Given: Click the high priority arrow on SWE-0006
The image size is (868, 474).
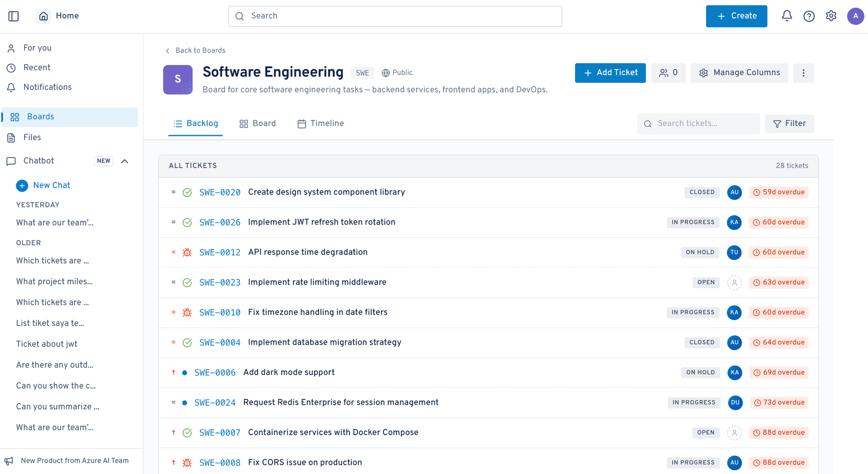Looking at the screenshot, I should [173, 372].
